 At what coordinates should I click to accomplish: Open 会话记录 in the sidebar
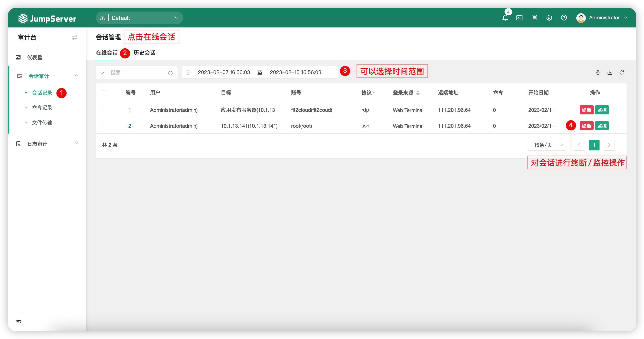click(42, 93)
